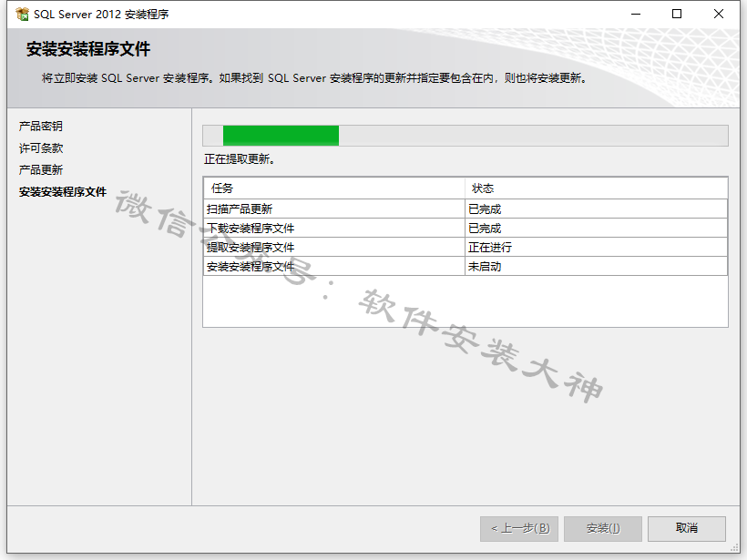Click the 正在提取更新 status message

(240, 159)
